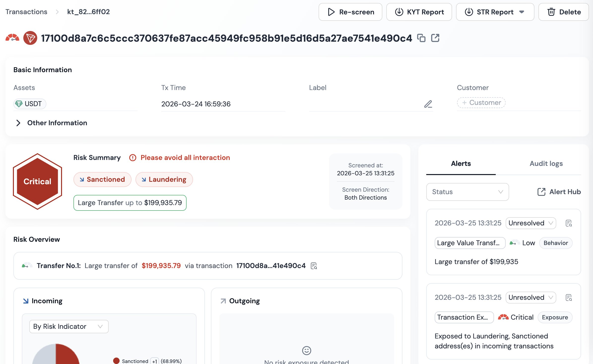This screenshot has height=364, width=593.
Task: Open details icon for Large Value Transfer alert
Action: click(569, 223)
